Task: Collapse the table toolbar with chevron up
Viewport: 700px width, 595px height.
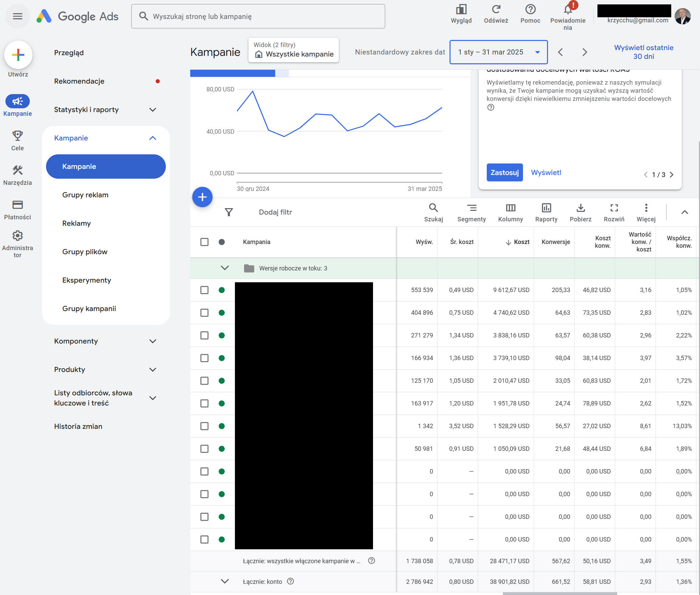Action: [684, 212]
